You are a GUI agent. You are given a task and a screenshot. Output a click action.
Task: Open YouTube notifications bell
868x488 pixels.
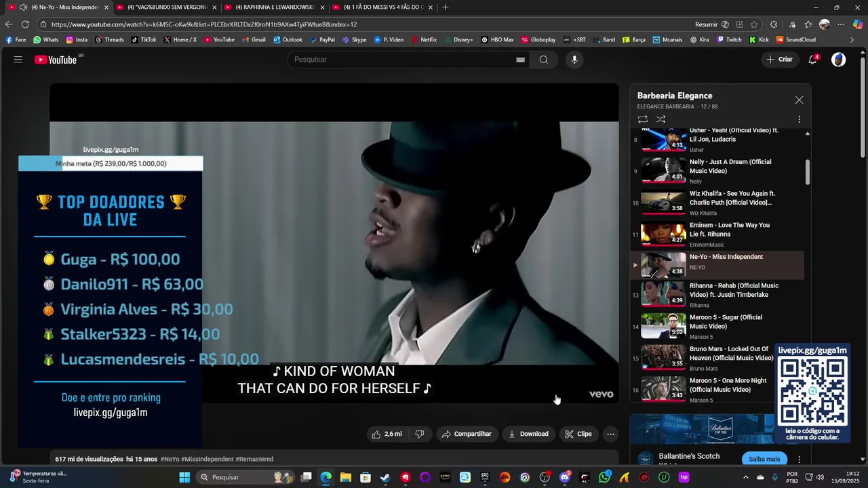coord(812,60)
